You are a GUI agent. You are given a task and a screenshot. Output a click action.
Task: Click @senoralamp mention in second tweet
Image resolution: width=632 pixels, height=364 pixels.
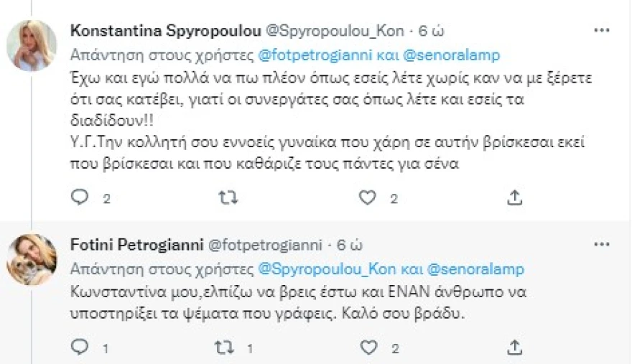point(477,269)
